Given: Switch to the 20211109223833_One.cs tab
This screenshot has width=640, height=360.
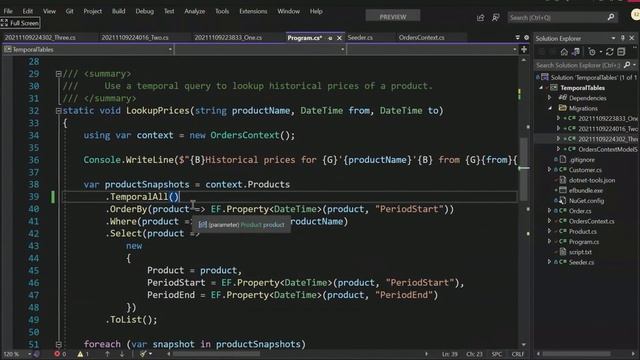Looking at the screenshot, I should [228, 37].
